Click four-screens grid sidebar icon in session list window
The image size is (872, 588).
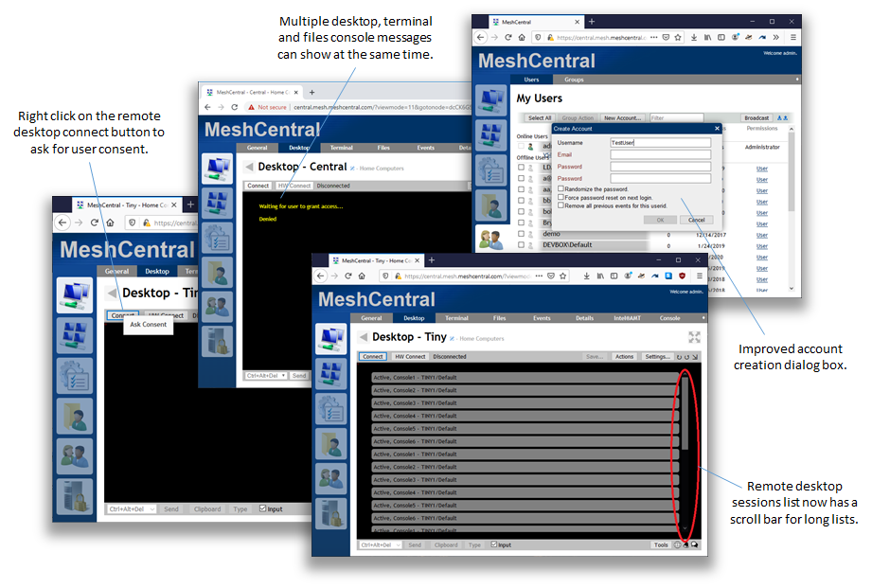click(x=331, y=374)
